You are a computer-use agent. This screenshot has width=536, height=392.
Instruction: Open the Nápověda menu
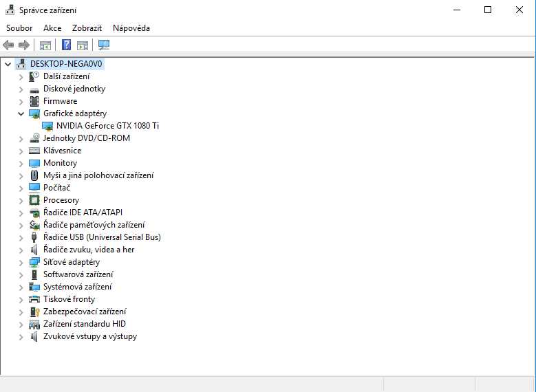[x=131, y=28]
